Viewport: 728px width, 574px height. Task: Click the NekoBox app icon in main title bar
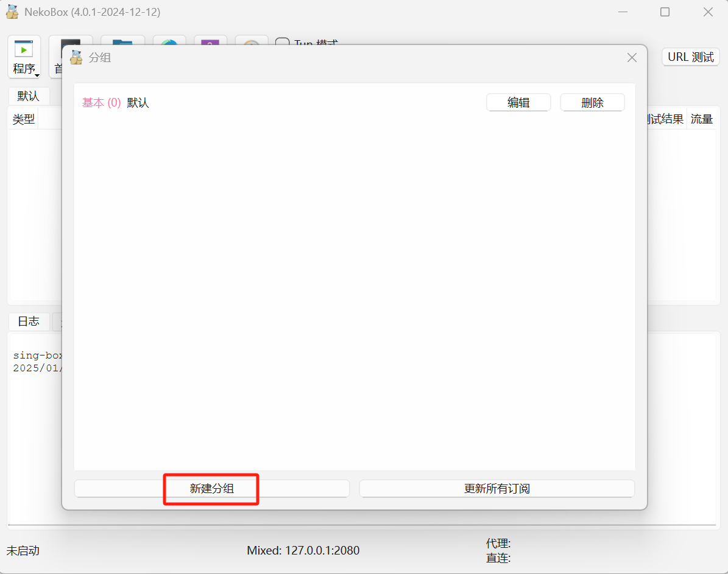[x=12, y=12]
